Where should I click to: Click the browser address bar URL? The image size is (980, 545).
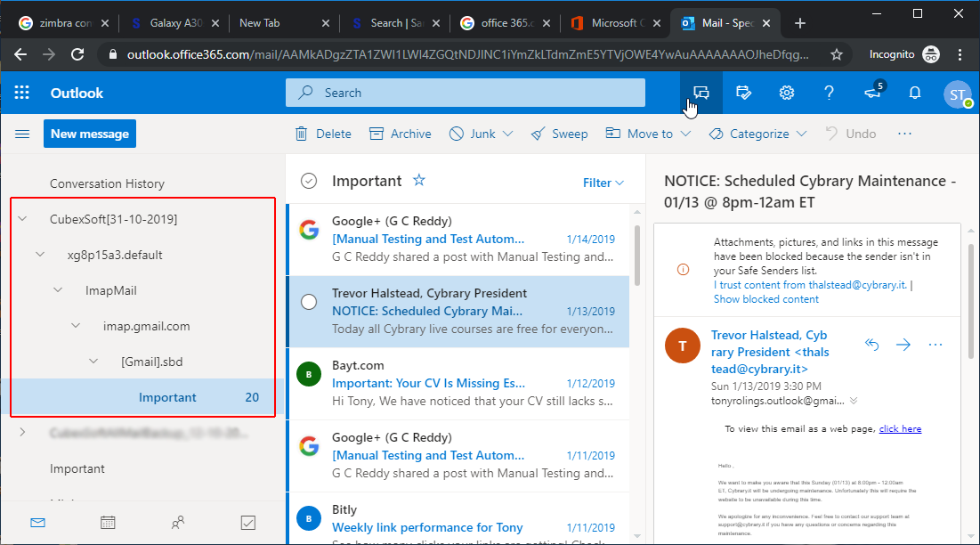pos(467,55)
